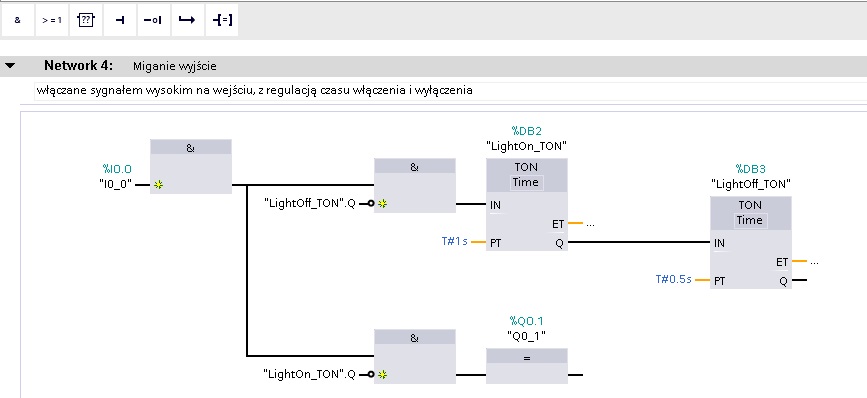Edit the network comment text field

(x=450, y=90)
